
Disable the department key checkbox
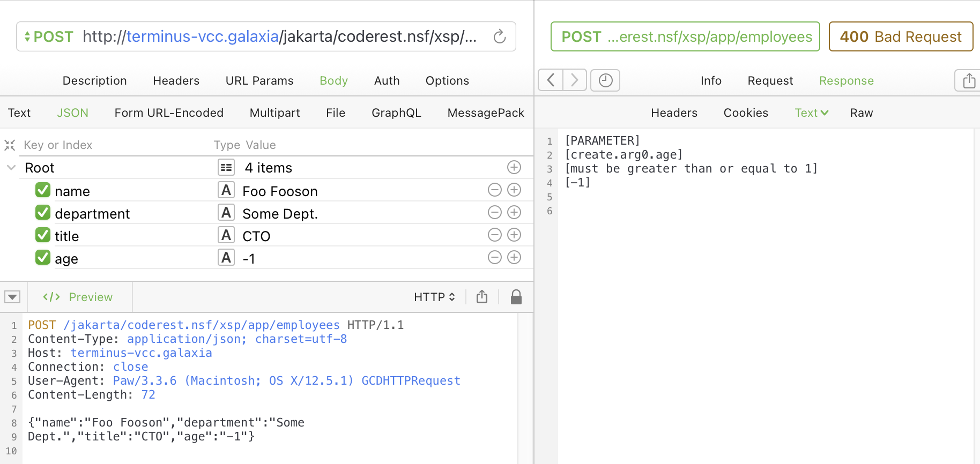pyautogui.click(x=43, y=213)
